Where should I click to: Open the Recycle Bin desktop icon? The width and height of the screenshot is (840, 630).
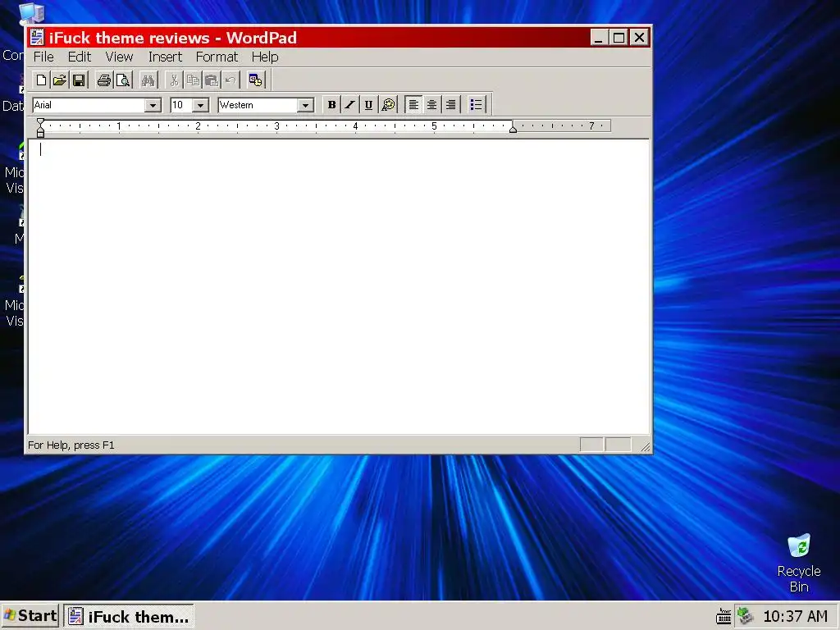click(x=799, y=563)
